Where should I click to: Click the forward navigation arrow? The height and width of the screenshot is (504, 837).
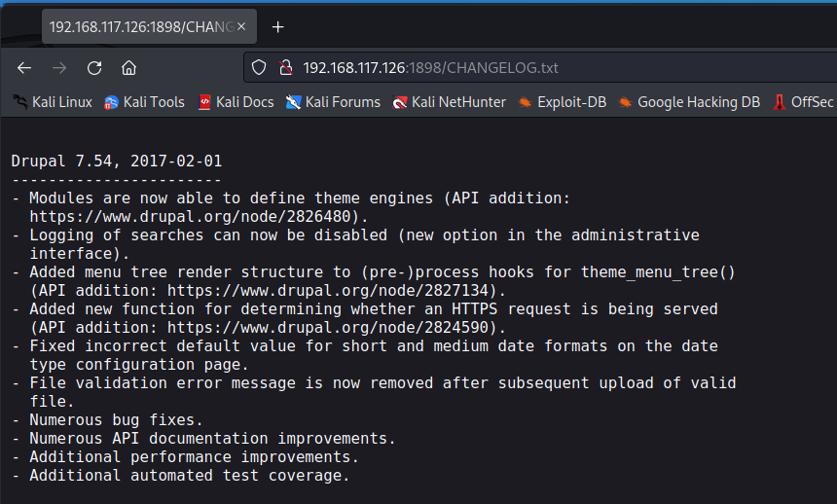[x=59, y=68]
